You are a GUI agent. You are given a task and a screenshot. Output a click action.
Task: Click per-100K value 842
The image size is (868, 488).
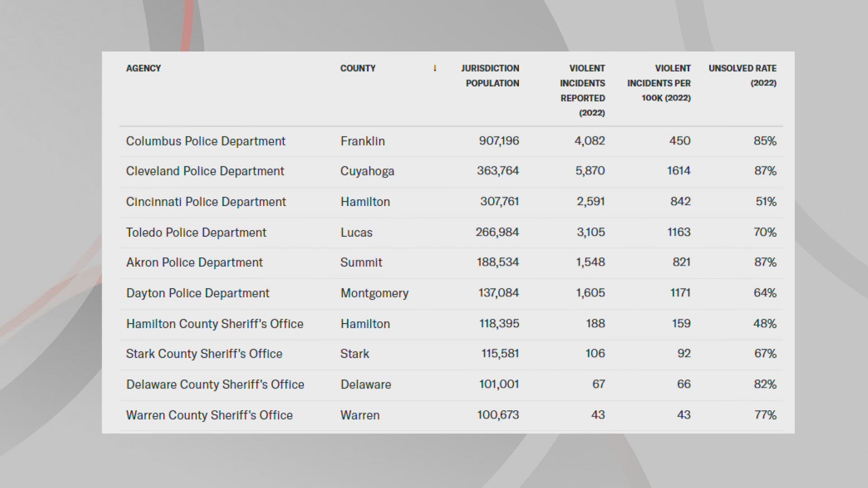(x=680, y=202)
